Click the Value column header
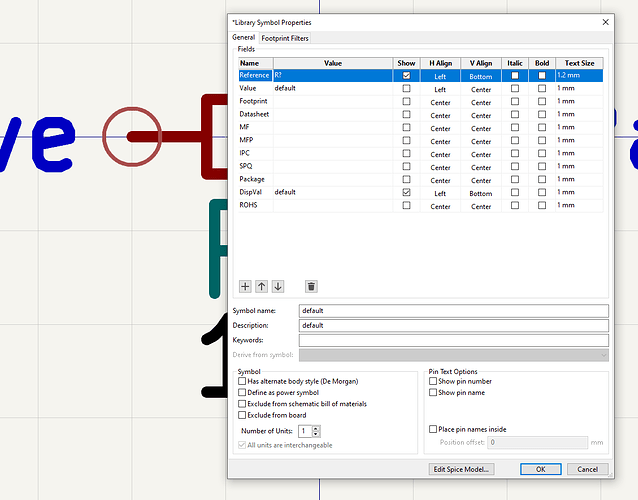The height and width of the screenshot is (500, 638). (x=333, y=63)
